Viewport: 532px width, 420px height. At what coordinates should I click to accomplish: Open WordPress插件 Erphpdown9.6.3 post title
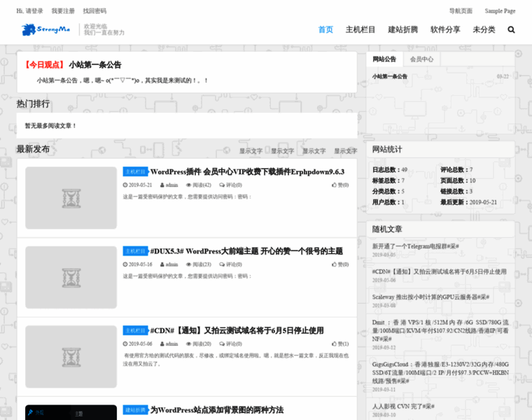[x=247, y=171]
